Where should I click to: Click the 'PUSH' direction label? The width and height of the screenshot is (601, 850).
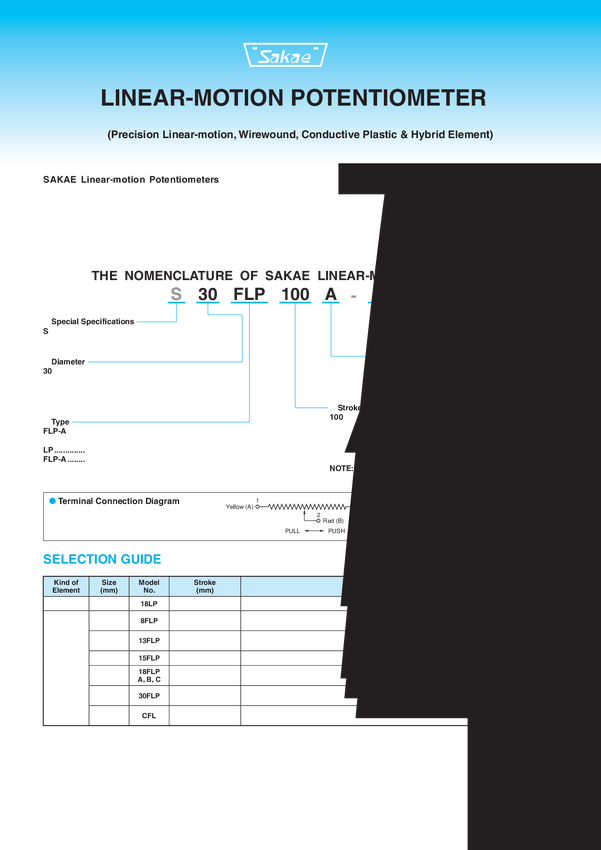(x=337, y=531)
